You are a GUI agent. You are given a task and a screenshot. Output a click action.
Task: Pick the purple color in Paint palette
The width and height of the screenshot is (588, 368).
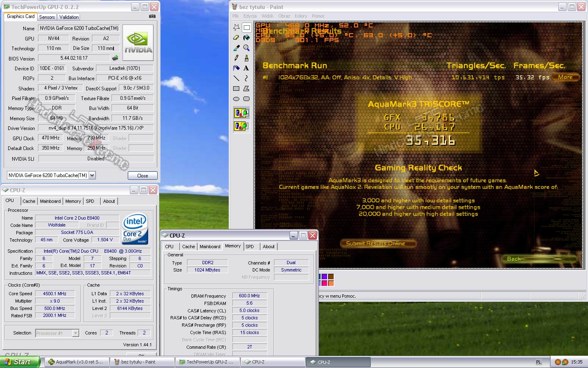[325, 277]
